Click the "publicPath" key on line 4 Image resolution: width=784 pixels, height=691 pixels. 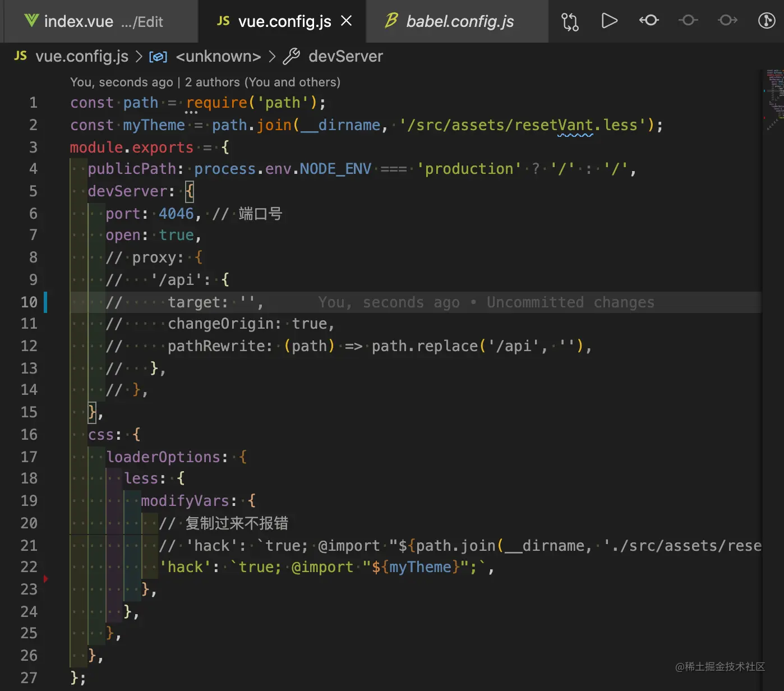tap(132, 169)
